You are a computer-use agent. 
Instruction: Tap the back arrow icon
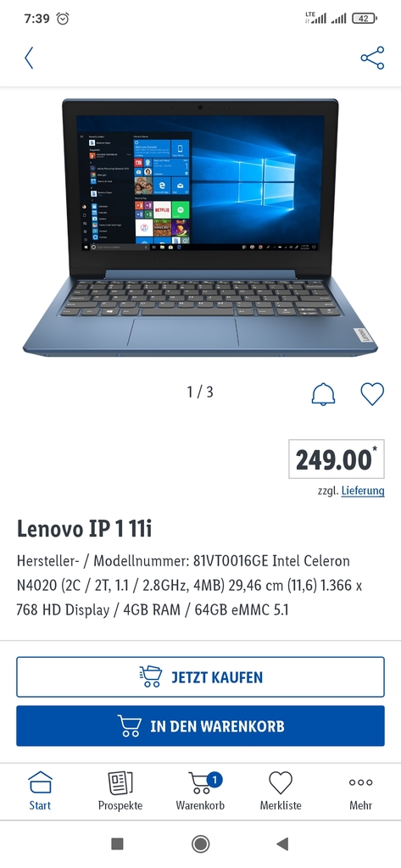[29, 58]
